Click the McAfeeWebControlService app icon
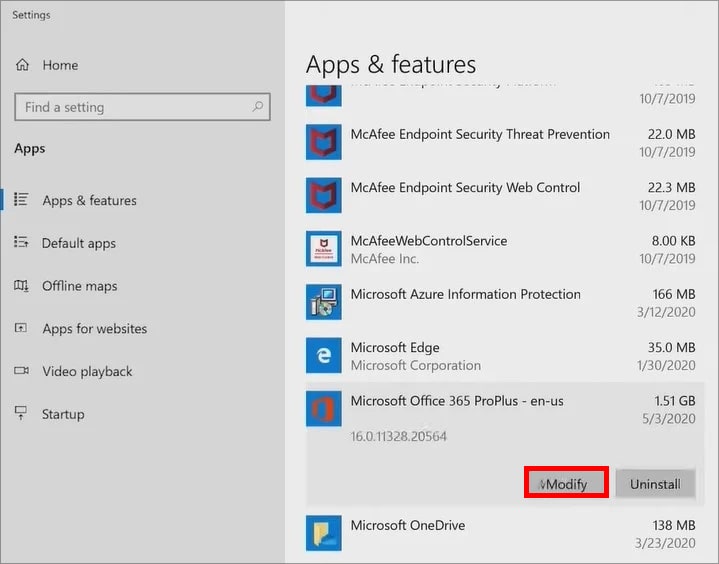 click(324, 249)
